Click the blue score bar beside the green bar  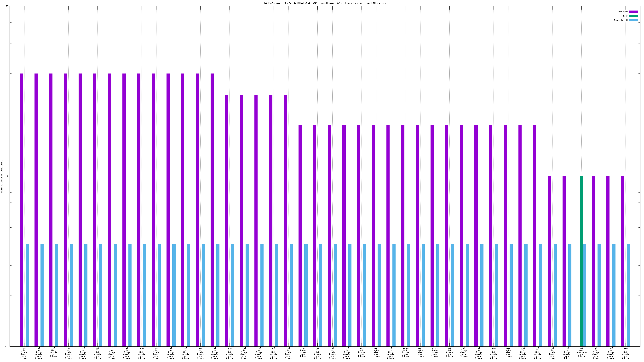pyautogui.click(x=585, y=295)
